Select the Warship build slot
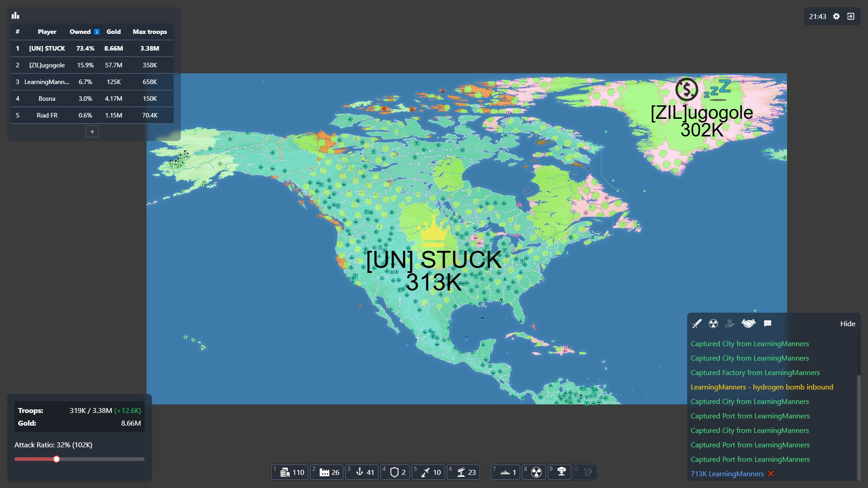This screenshot has width=868, height=488. pyautogui.click(x=506, y=472)
